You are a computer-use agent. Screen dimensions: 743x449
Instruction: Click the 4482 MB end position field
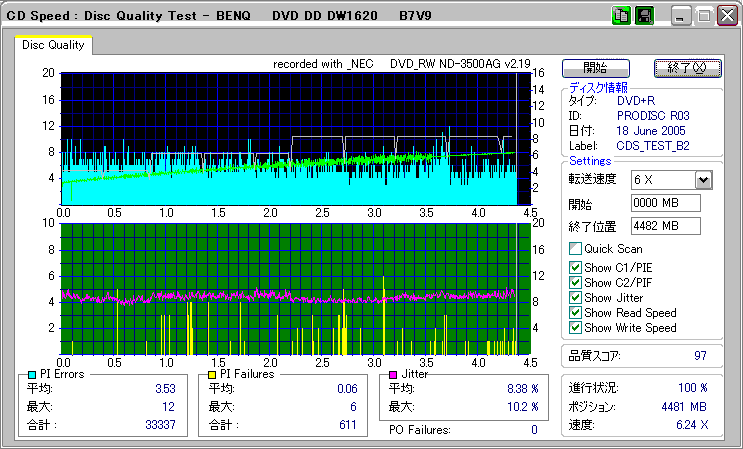[665, 226]
